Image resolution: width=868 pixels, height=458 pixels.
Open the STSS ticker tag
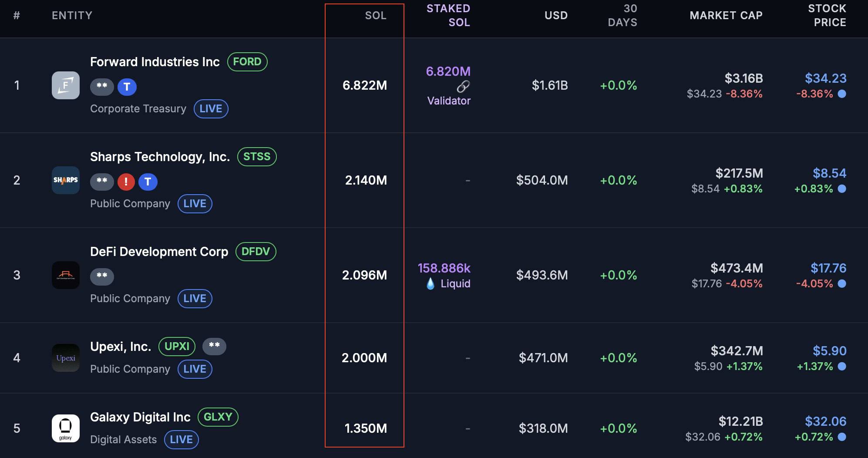pos(257,157)
